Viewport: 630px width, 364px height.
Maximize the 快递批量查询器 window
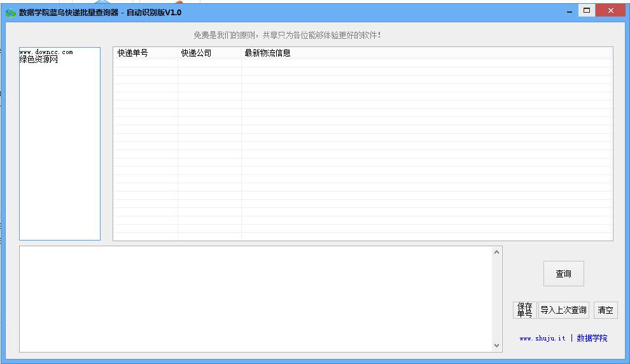[587, 10]
